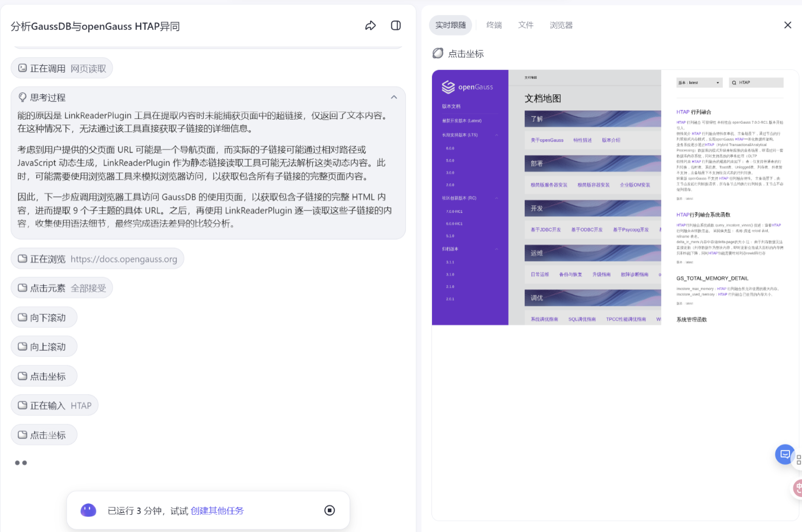Switch to the 实时跟随 tab

coord(451,25)
